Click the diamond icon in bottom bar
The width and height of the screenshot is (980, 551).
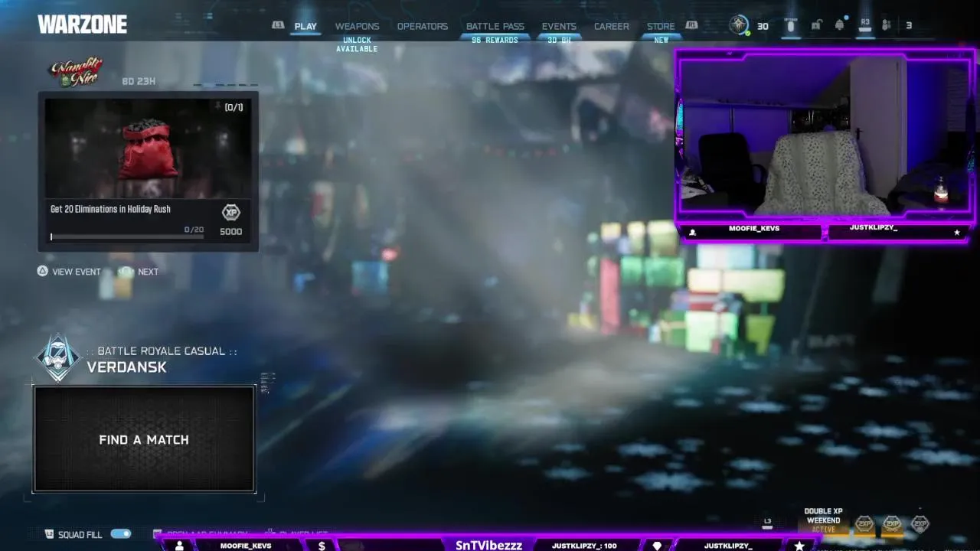pos(657,546)
